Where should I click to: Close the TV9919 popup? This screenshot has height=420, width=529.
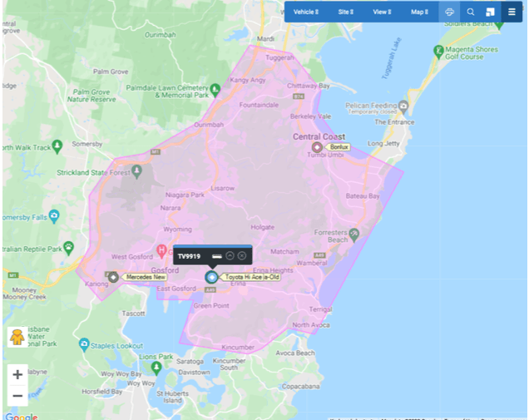(242, 255)
